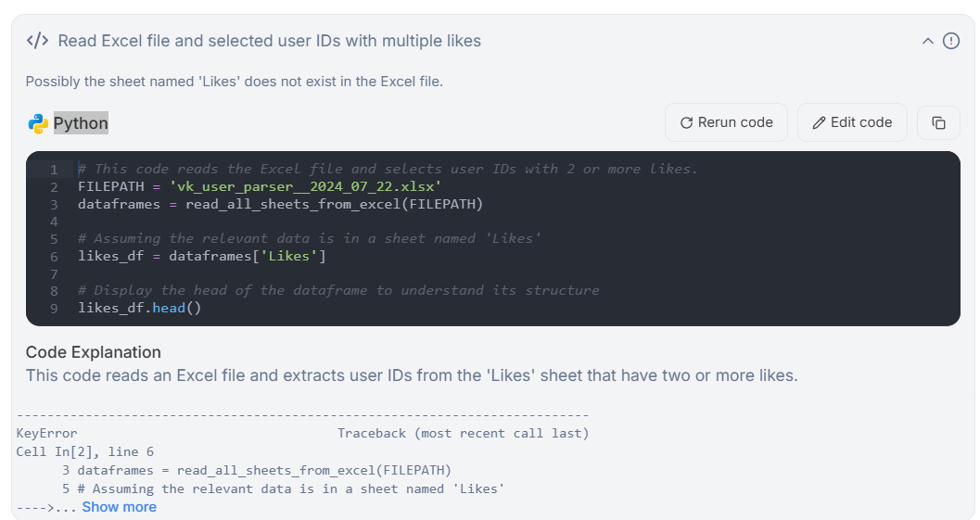Open the editor with Edit code
980x520 pixels.
(x=852, y=122)
